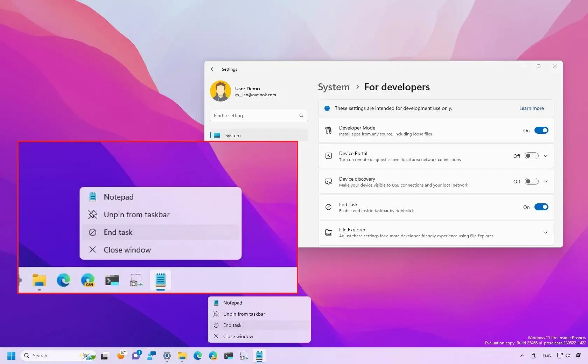Select System in the Settings sidebar
588x364 pixels.
coord(259,135)
